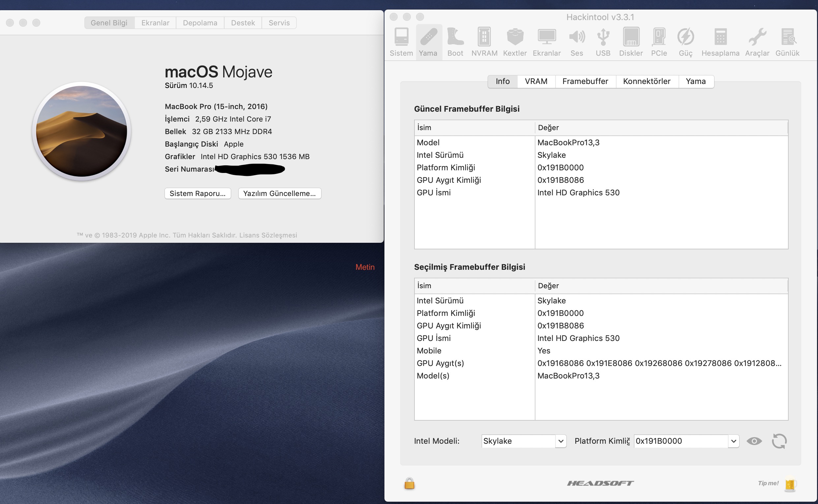Open the Boot toolbar section
This screenshot has height=504, width=818.
455,42
